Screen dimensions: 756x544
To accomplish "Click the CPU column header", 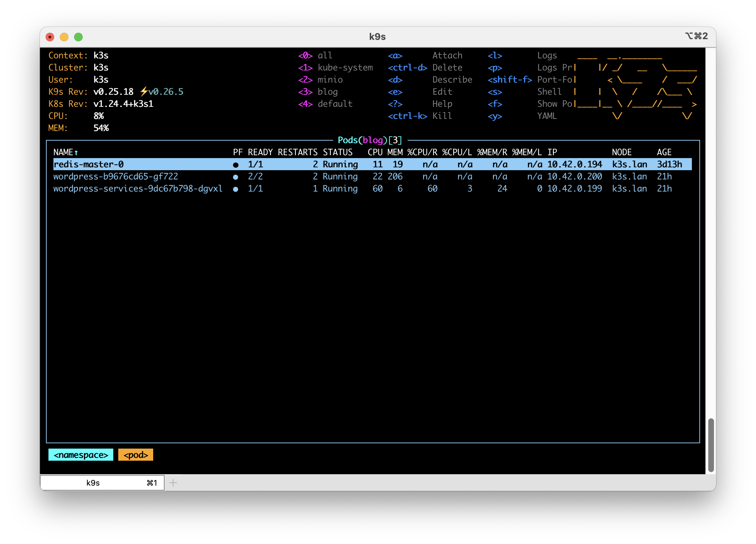I will pyautogui.click(x=375, y=152).
